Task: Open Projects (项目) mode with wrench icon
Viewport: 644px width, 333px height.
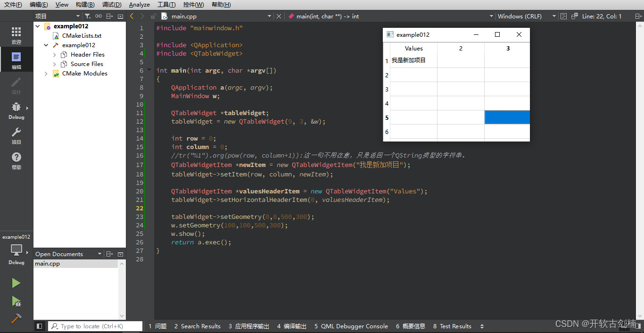Action: [17, 135]
